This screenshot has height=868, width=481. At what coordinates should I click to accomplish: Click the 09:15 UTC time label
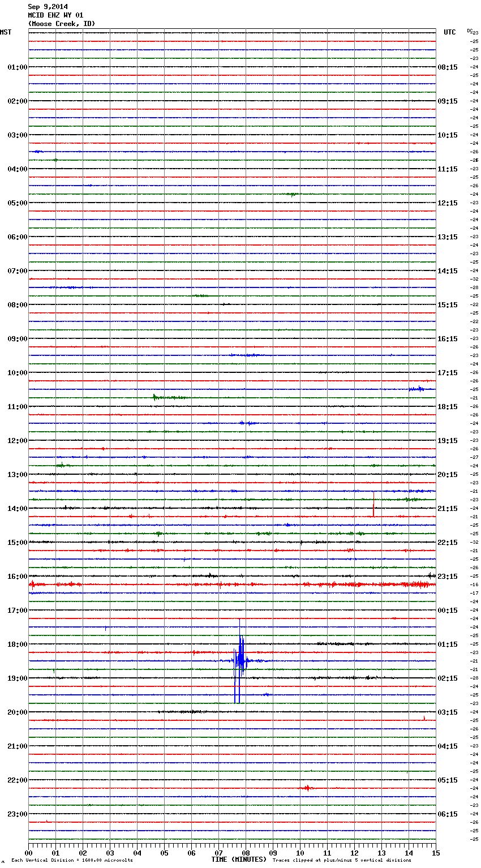click(x=448, y=101)
